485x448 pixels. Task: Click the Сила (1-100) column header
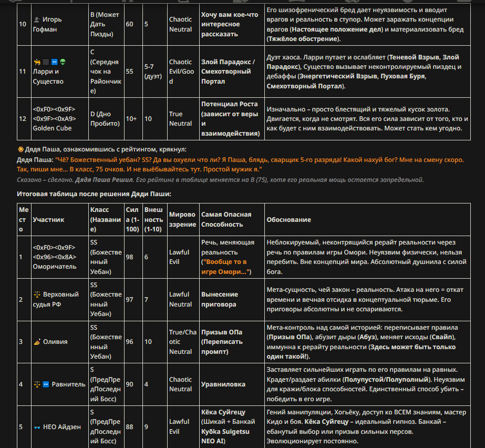(x=133, y=219)
